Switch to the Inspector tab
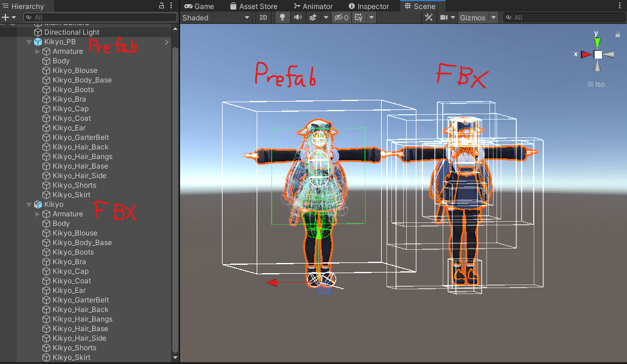 [x=370, y=6]
